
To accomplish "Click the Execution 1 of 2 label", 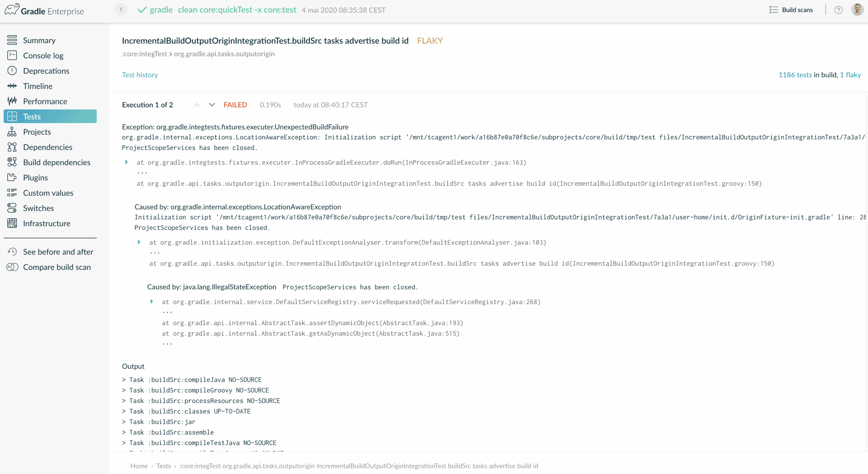I will coord(147,105).
